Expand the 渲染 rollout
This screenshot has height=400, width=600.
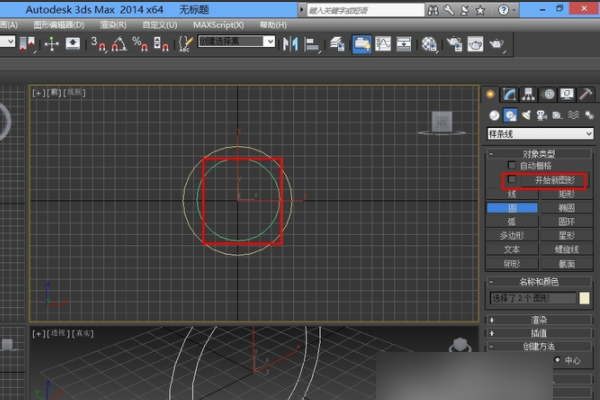539,320
